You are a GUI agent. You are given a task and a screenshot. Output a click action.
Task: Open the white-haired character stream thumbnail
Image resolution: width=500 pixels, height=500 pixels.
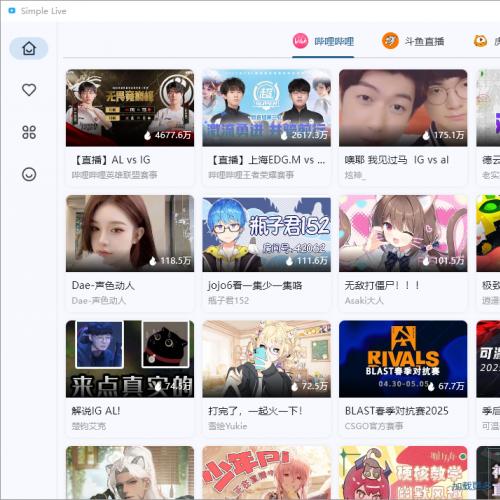pyautogui.click(x=130, y=473)
